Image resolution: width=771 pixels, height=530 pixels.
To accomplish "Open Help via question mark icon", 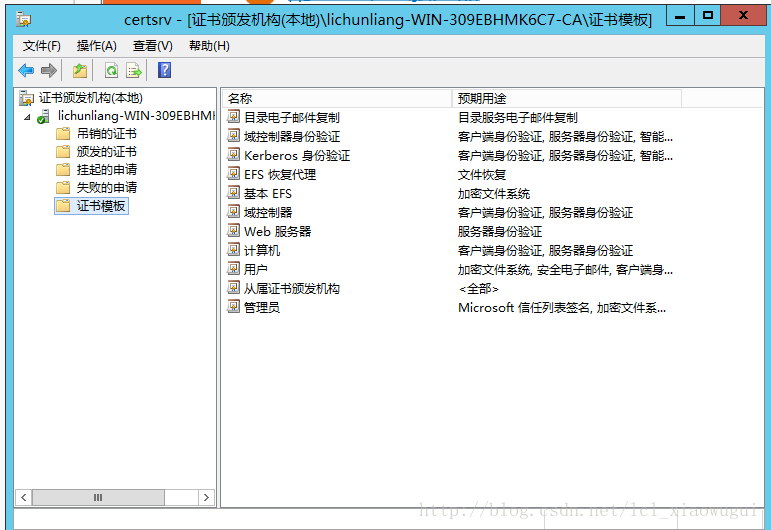I will click(x=164, y=70).
